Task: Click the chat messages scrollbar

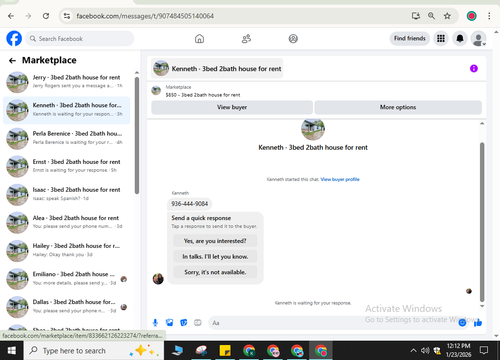Action: pos(482,222)
